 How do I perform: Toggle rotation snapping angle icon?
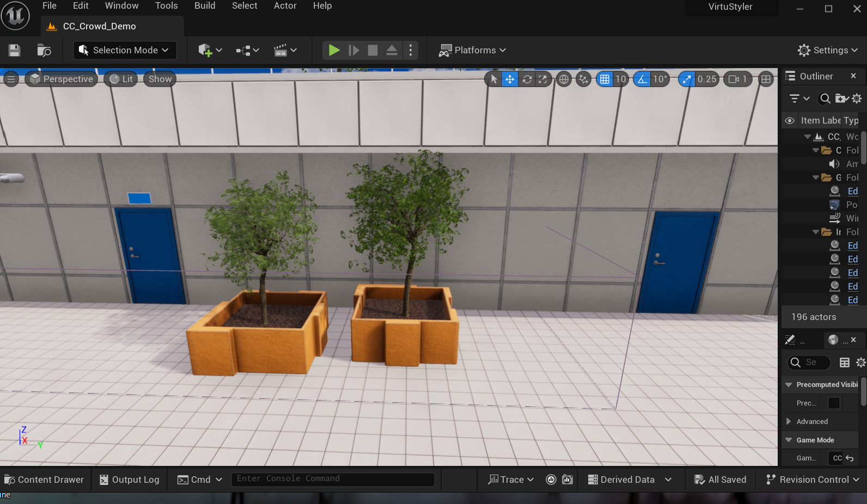click(x=642, y=79)
